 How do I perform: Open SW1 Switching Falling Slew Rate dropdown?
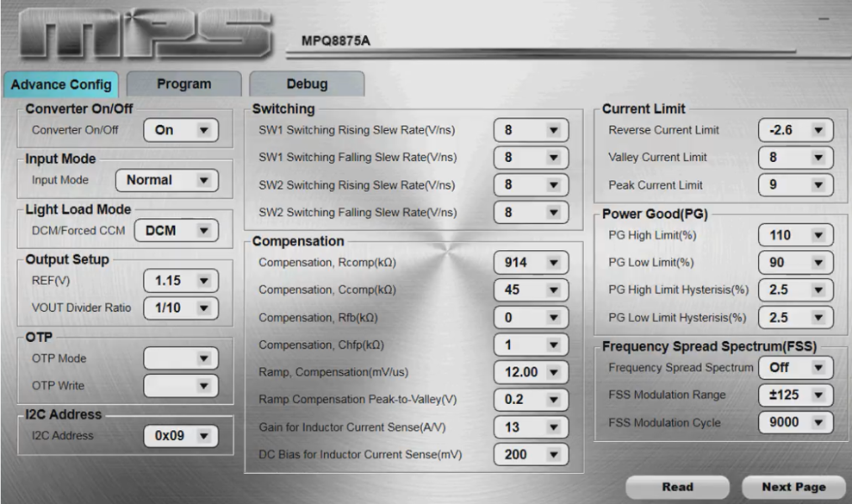pyautogui.click(x=531, y=157)
